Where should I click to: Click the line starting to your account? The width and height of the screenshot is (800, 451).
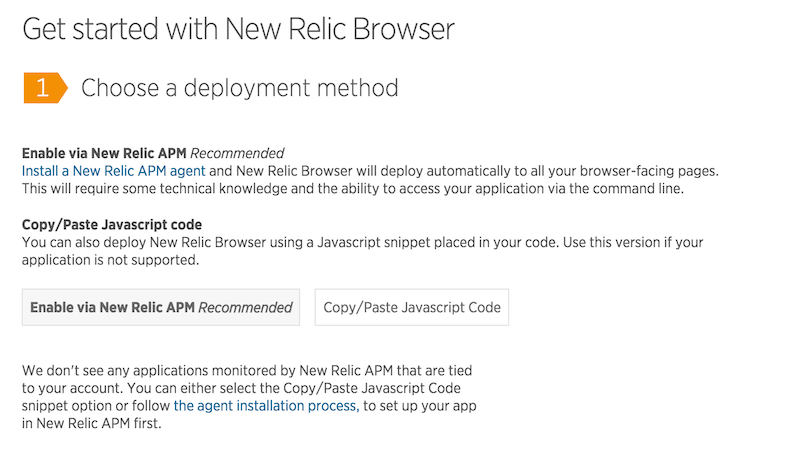pos(241,388)
